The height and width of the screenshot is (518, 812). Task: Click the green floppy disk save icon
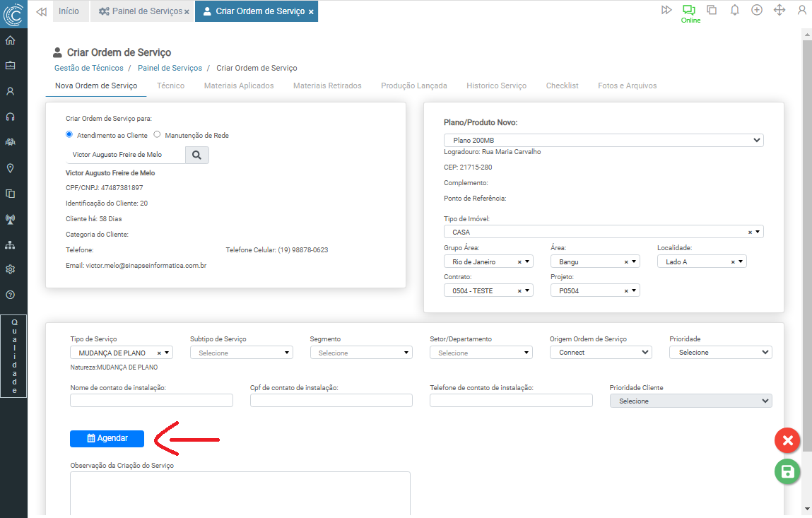(787, 472)
